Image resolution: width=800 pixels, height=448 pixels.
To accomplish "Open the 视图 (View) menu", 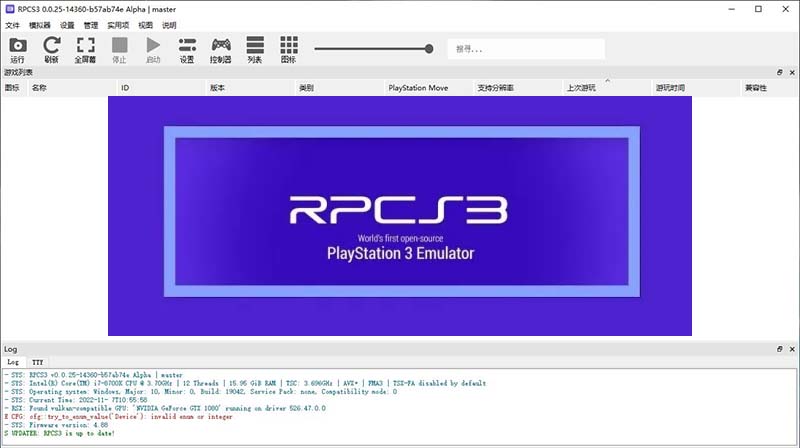I will click(146, 25).
